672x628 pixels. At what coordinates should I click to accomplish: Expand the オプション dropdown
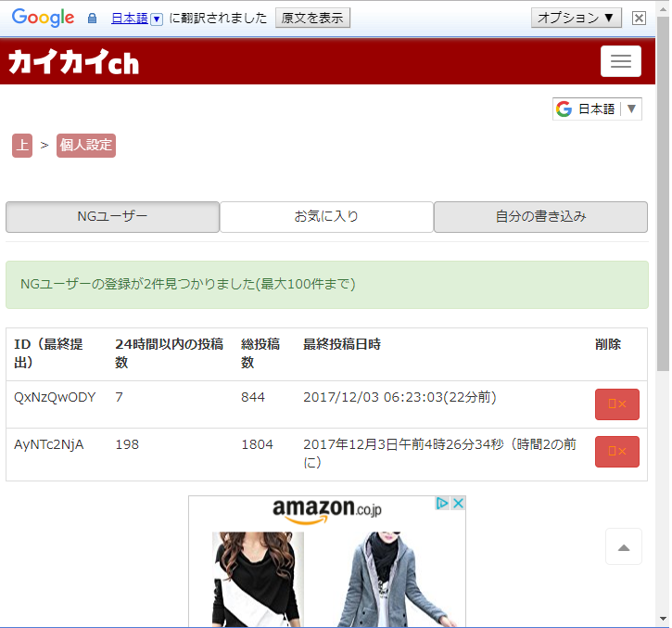576,18
